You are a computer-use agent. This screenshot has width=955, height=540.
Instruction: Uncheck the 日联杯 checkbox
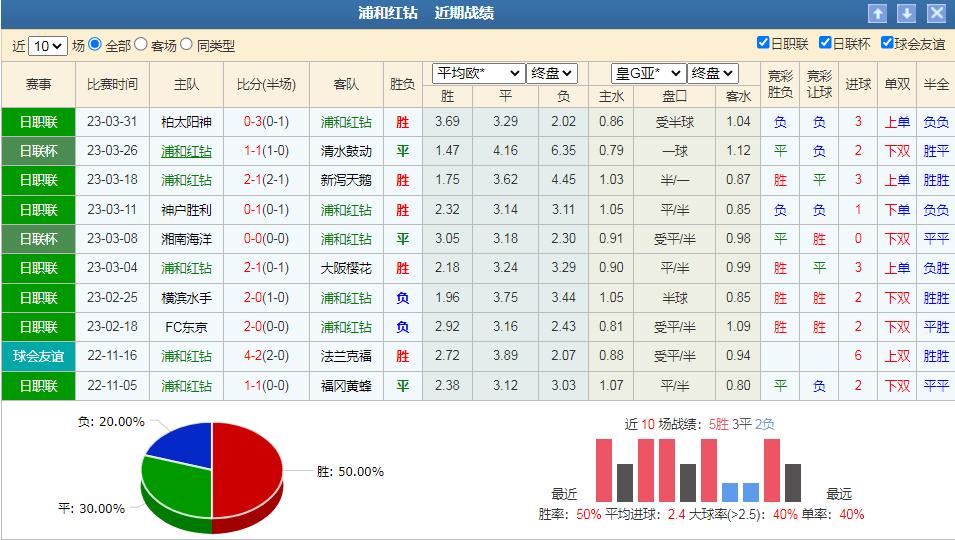click(x=825, y=43)
